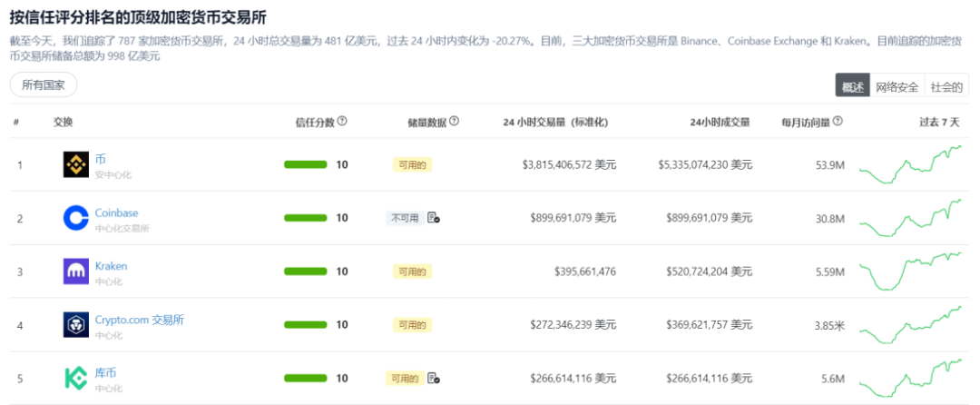Image resolution: width=980 pixels, height=405 pixels.
Task: Click the value $5,335,074,230 美元
Action: click(705, 165)
